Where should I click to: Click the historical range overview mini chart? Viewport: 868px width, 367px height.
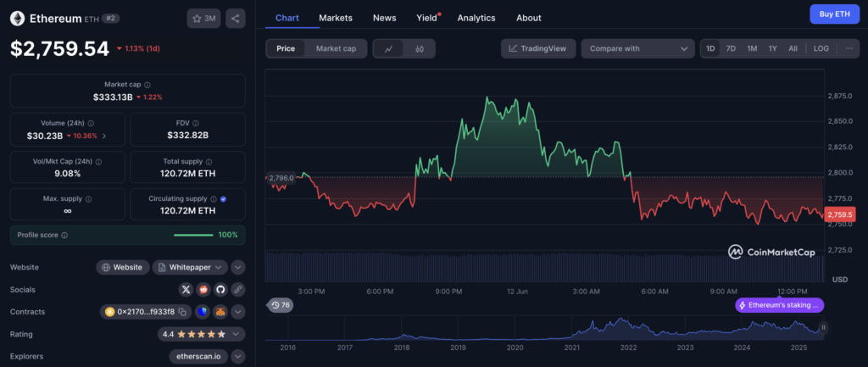(544, 328)
